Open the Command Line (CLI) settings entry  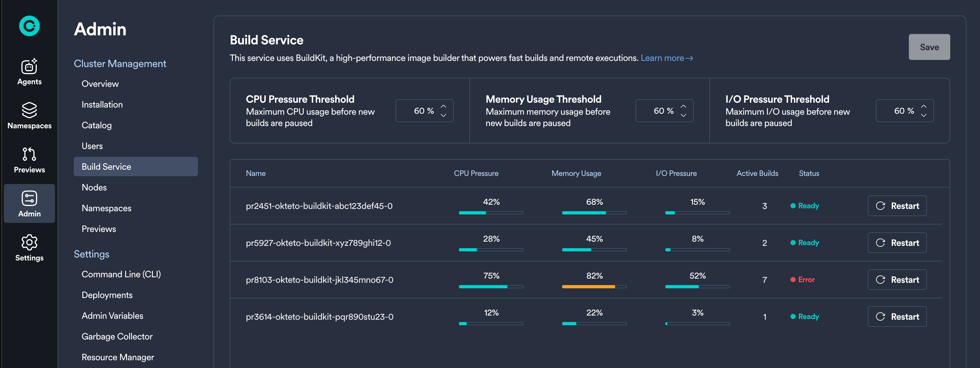(121, 274)
